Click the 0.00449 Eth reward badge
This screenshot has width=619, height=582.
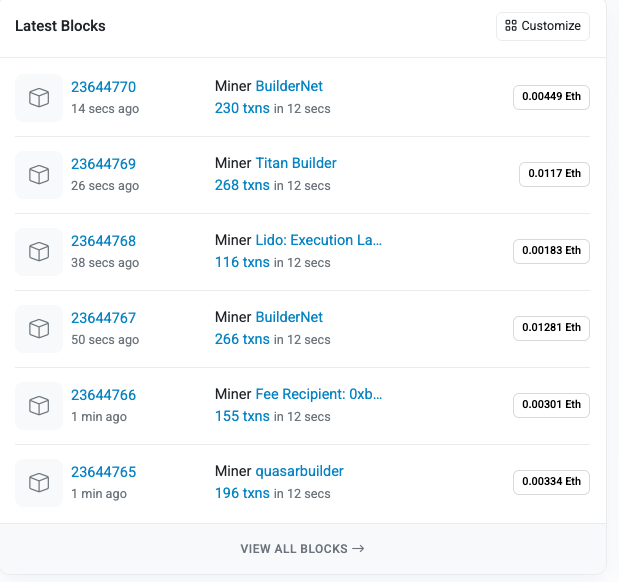coord(551,97)
